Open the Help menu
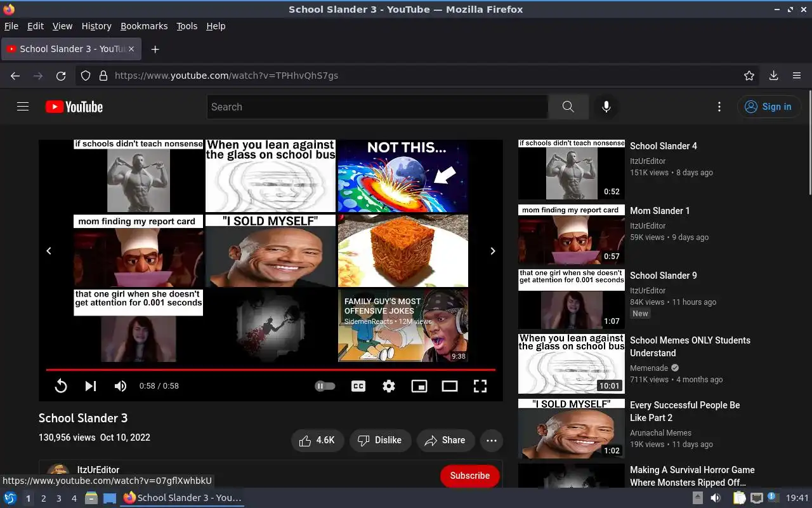 (216, 26)
